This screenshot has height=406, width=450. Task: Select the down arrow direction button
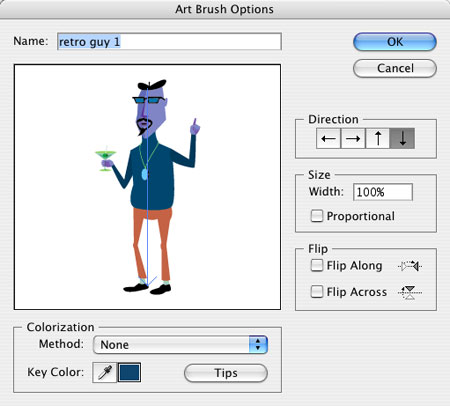tap(402, 138)
